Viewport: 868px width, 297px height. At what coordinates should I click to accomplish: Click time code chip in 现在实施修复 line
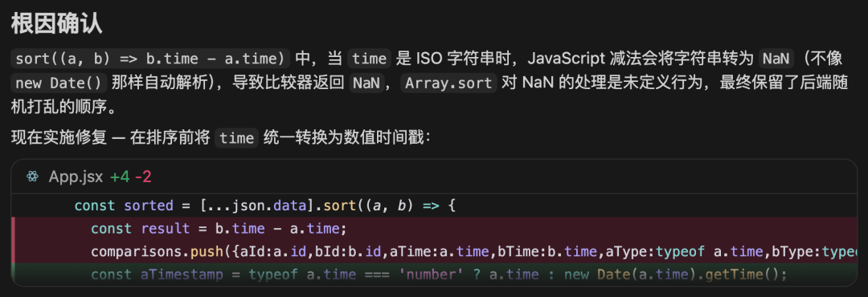point(236,138)
